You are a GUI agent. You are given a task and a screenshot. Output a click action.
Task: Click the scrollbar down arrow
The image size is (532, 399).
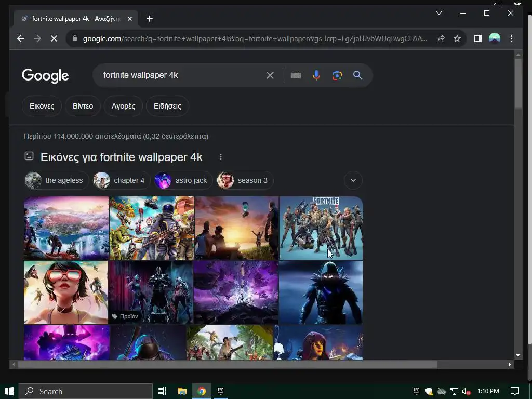[518, 355]
